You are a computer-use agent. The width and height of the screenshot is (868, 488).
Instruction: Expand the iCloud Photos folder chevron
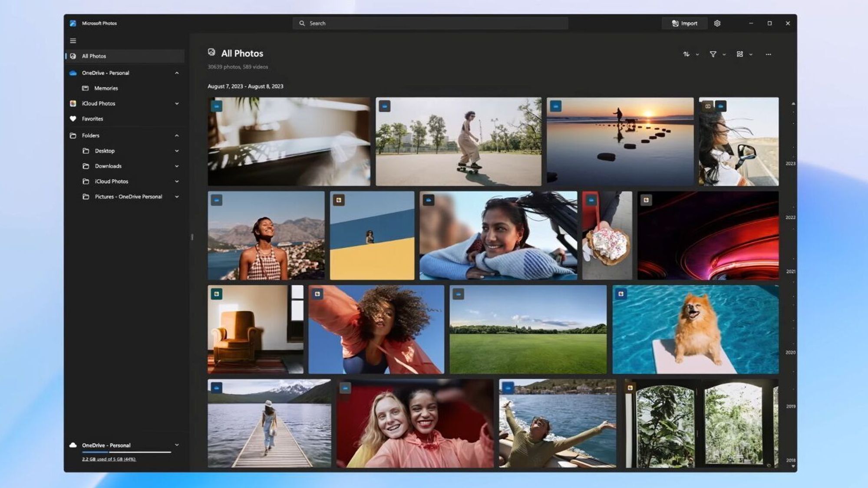(177, 181)
